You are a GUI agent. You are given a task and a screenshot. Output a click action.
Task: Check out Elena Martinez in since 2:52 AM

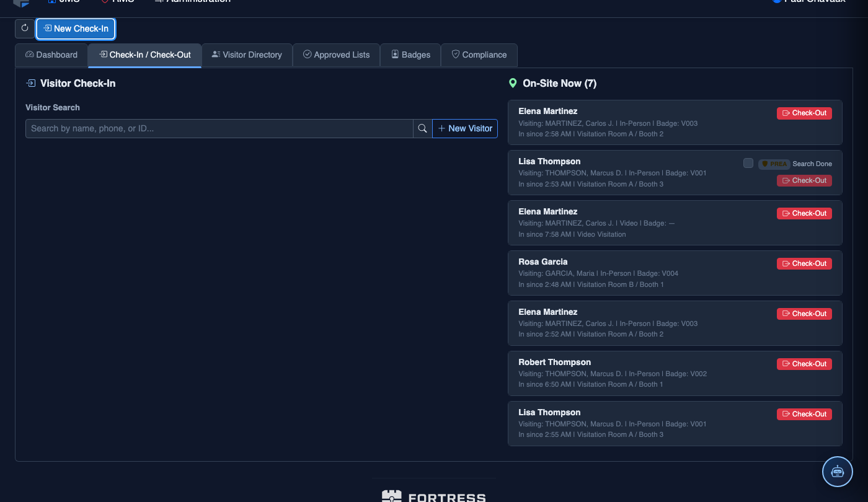(x=804, y=314)
